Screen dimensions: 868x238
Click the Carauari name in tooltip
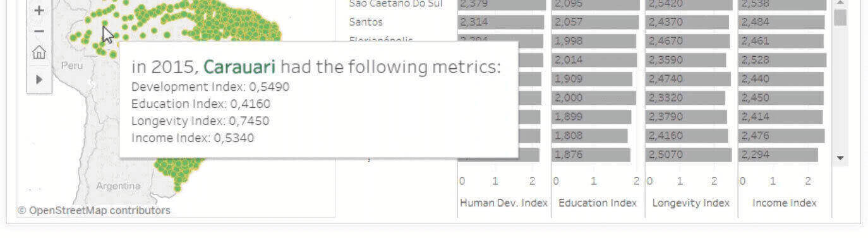pyautogui.click(x=239, y=67)
